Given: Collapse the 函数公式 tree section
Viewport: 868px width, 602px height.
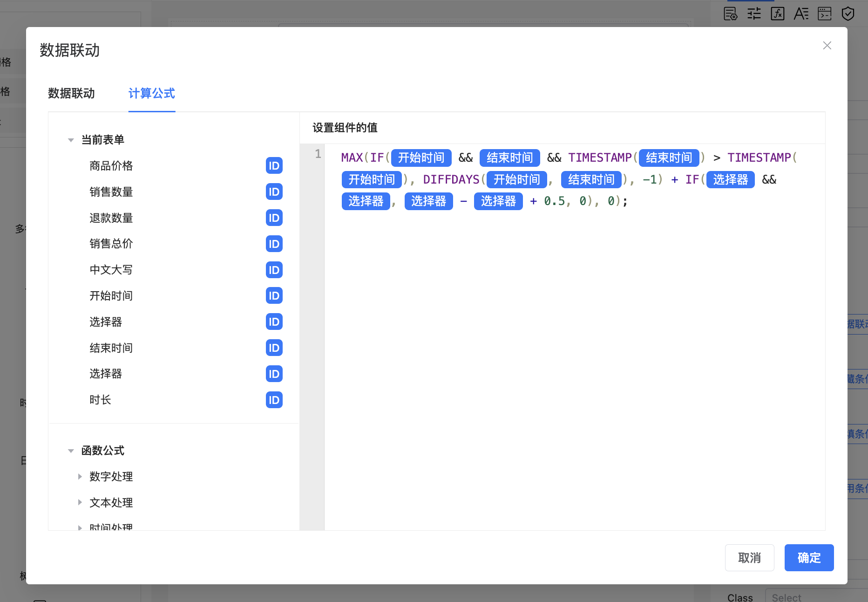Looking at the screenshot, I should pyautogui.click(x=71, y=451).
